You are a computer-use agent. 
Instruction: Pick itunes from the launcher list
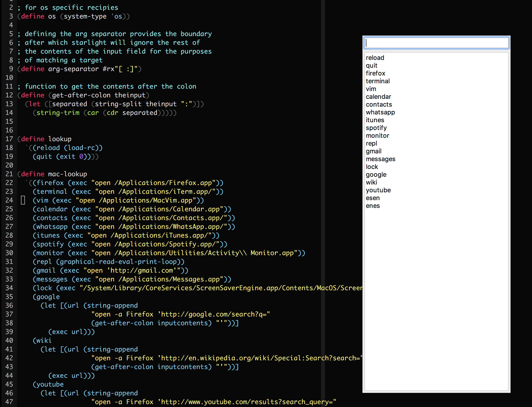pyautogui.click(x=375, y=120)
